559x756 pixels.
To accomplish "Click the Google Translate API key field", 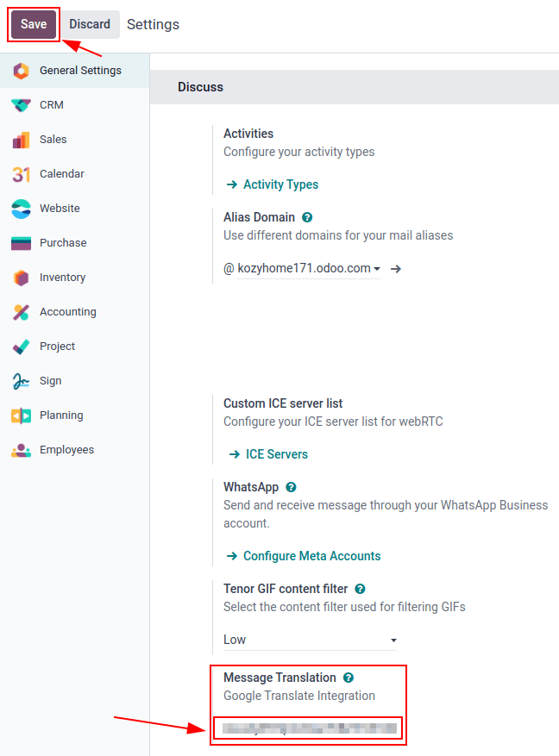I will click(308, 728).
